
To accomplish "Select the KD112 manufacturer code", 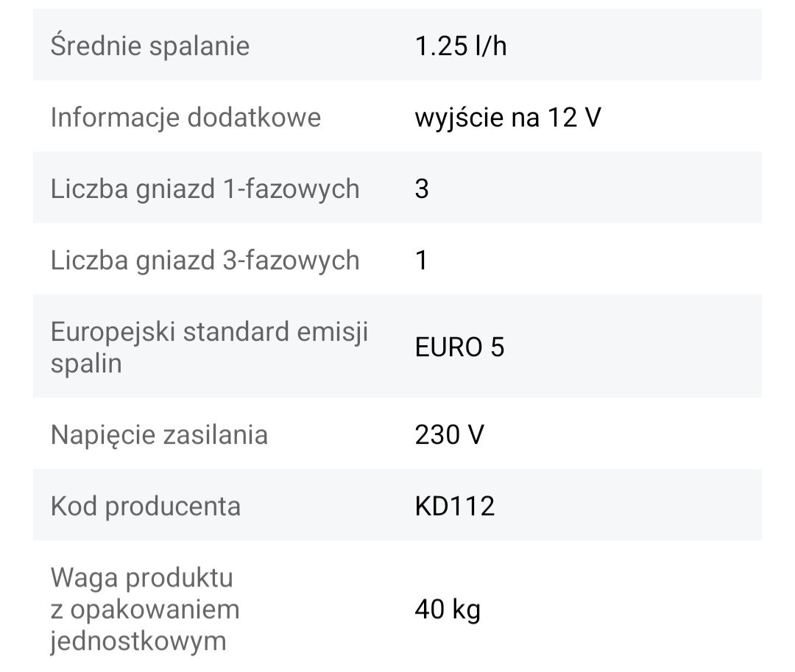I will (x=455, y=506).
